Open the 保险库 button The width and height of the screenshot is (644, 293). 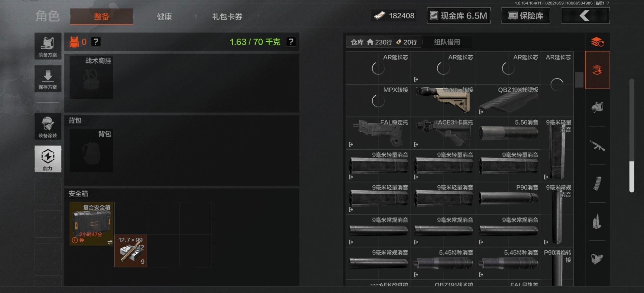(525, 16)
